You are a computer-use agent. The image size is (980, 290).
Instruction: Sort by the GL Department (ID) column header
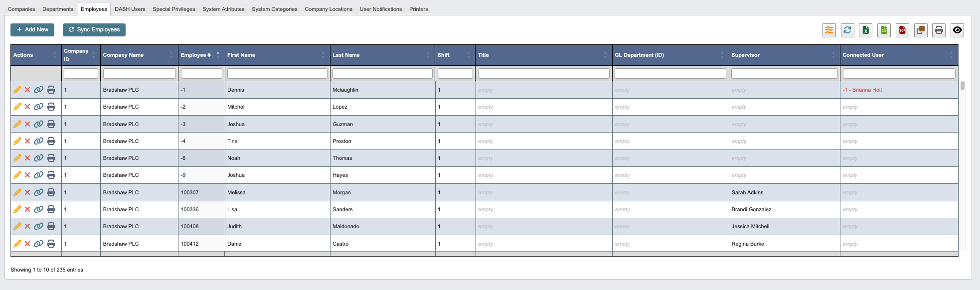670,55
